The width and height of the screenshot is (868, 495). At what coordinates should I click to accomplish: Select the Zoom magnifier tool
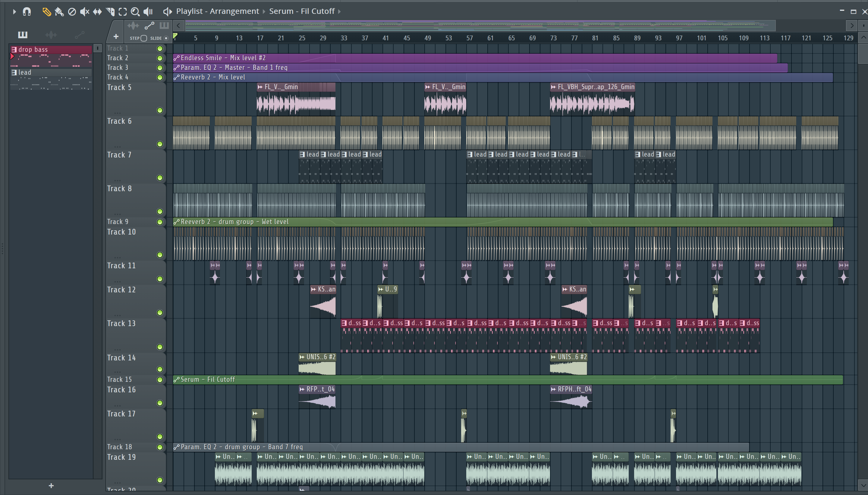tap(135, 12)
